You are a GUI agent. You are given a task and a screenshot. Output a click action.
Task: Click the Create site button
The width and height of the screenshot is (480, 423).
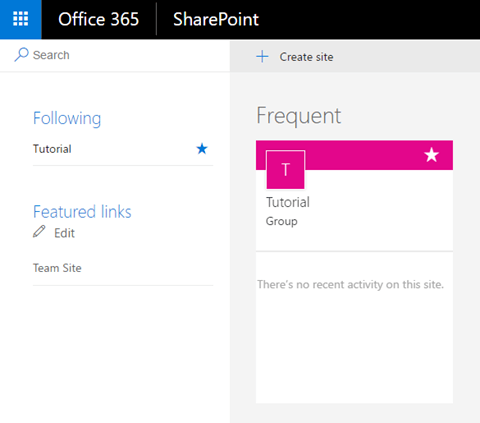click(295, 57)
